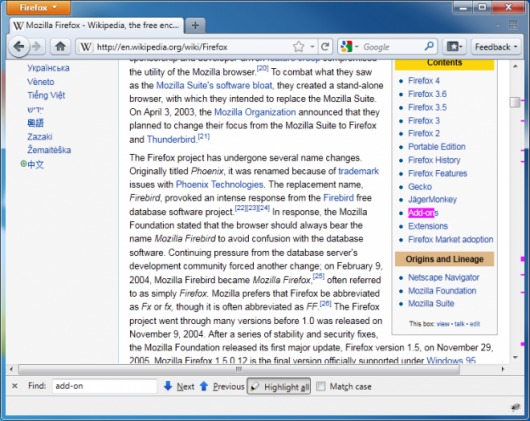This screenshot has width=530, height=421.
Task: Open the Feedback dropdown button
Action: (x=496, y=47)
